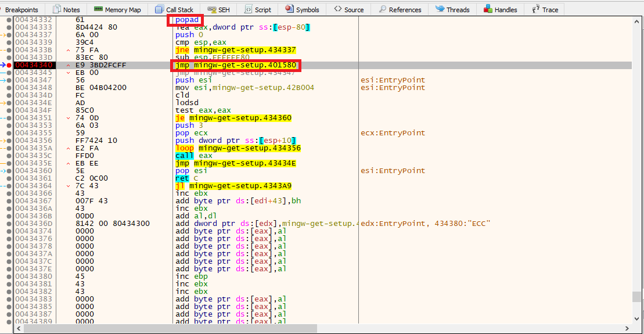Select the 'test eax,eax' instruction
This screenshot has width=644, height=334.
tap(203, 110)
